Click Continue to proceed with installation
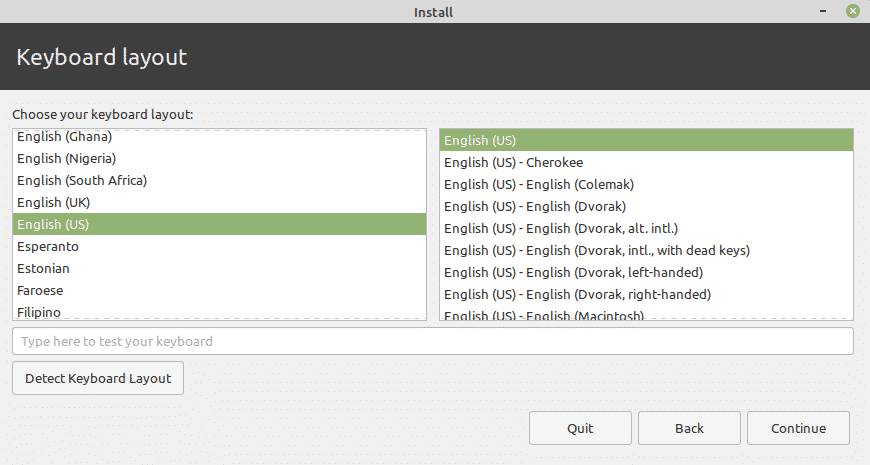 click(798, 428)
